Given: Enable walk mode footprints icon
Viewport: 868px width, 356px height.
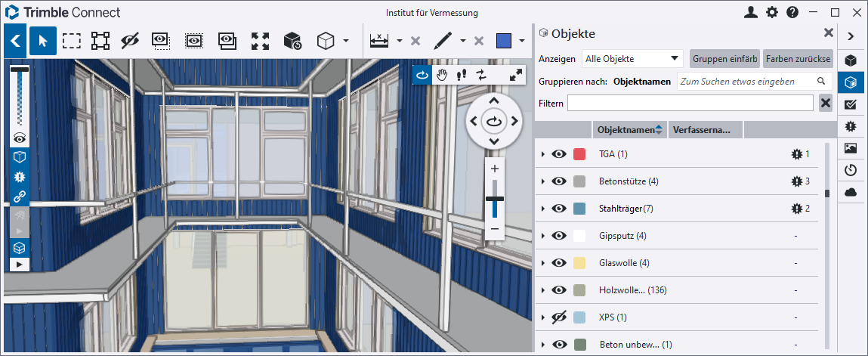Looking at the screenshot, I should 462,75.
